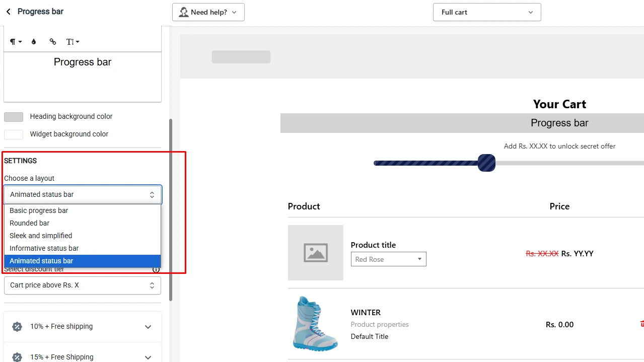The height and width of the screenshot is (362, 644).
Task: Click the Animated status bar layout combo box
Action: coord(83,194)
